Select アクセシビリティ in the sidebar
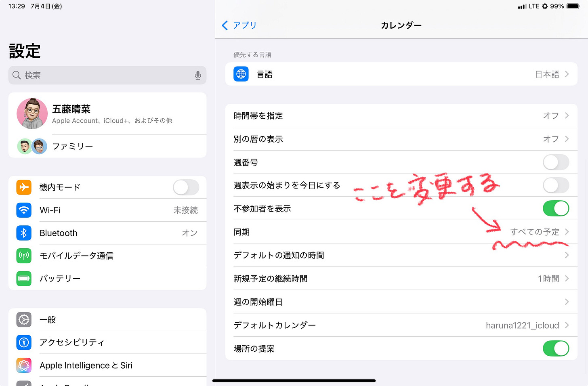Screen dimensions: 588x386 click(107, 342)
